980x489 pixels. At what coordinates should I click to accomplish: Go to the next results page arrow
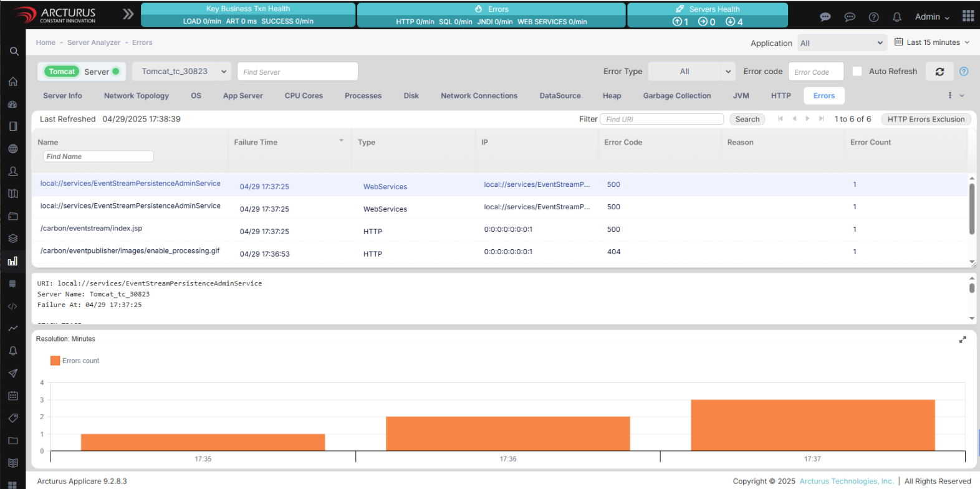tap(807, 118)
